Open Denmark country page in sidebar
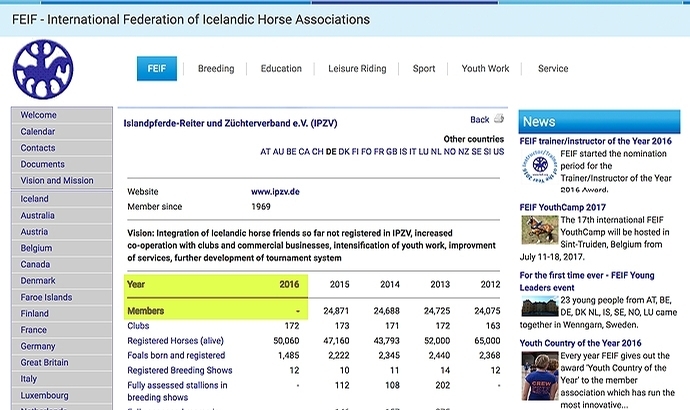The image size is (690, 410). tap(62, 280)
